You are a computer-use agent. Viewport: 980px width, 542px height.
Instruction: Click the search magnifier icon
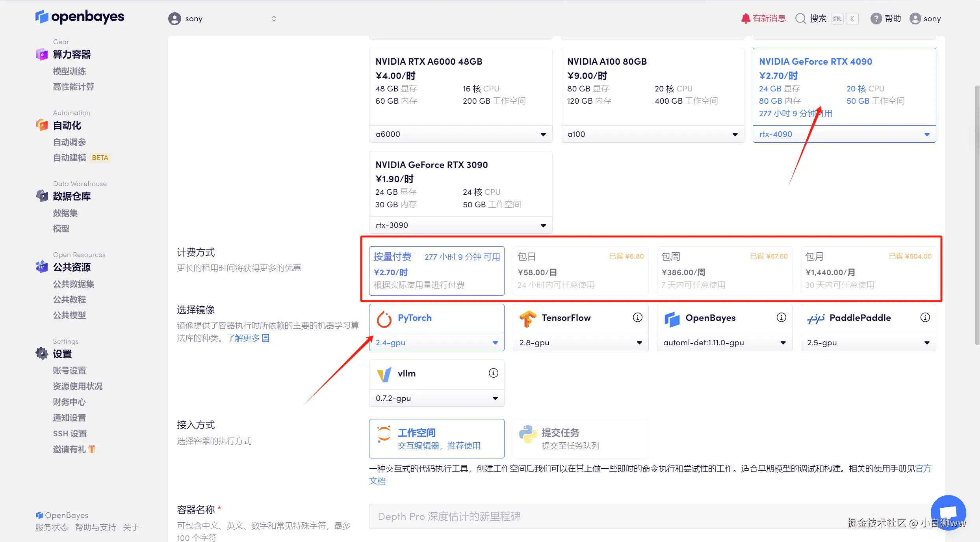tap(800, 19)
